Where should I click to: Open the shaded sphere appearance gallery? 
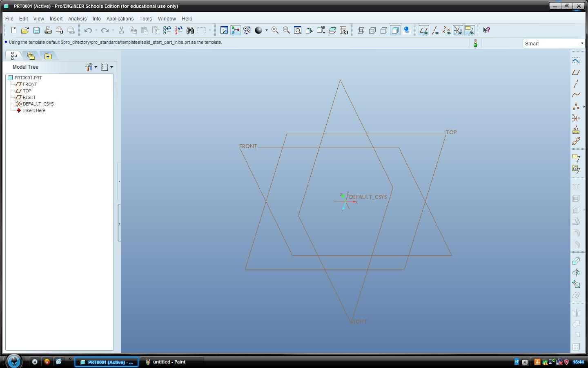tap(258, 30)
